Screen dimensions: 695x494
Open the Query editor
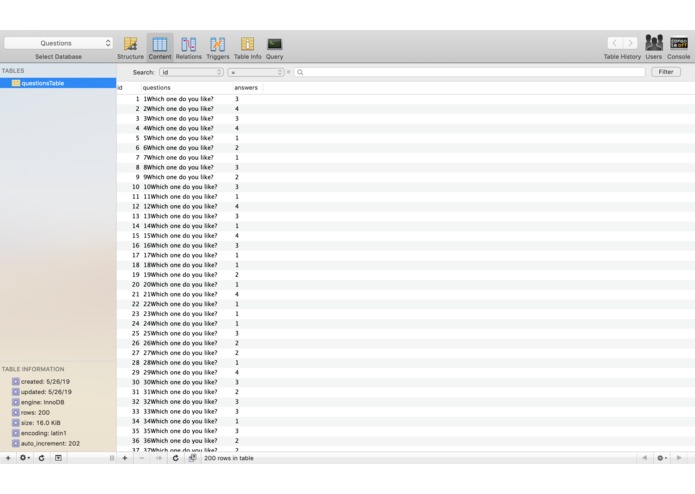tap(274, 48)
